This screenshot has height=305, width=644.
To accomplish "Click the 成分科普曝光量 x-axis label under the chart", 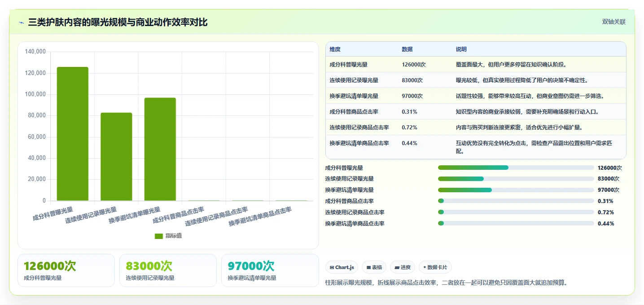I will [53, 213].
